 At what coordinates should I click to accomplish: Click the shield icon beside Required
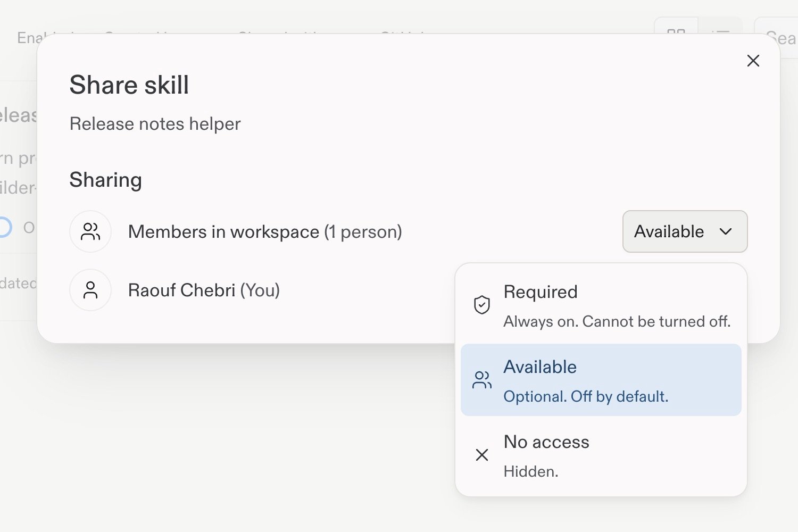482,305
